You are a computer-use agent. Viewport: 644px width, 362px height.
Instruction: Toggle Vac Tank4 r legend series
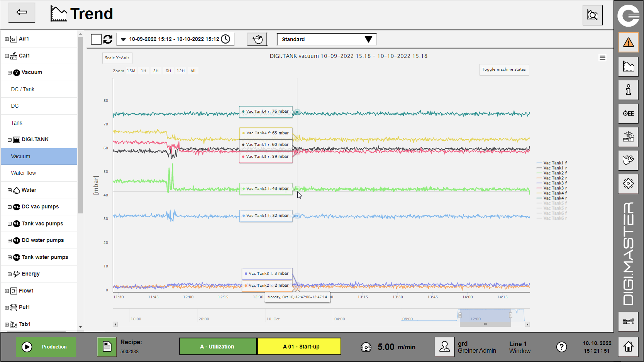tap(552, 198)
